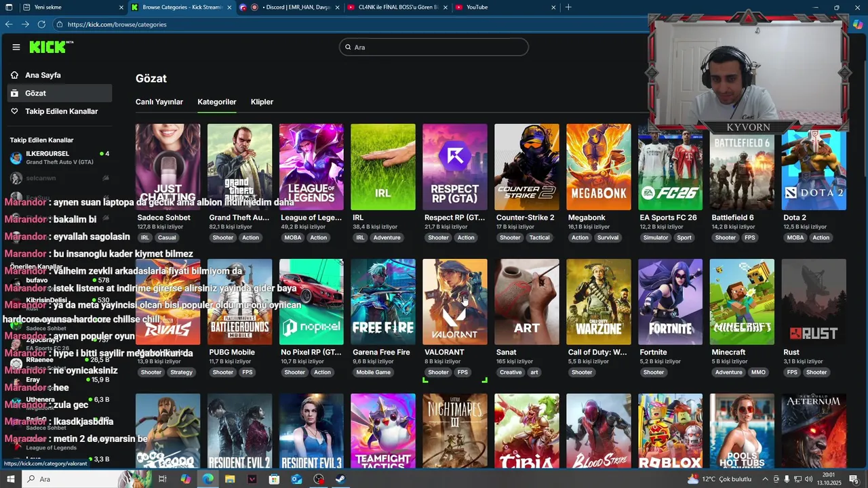
Task: Click the Battlefield 6 title link
Action: (732, 218)
